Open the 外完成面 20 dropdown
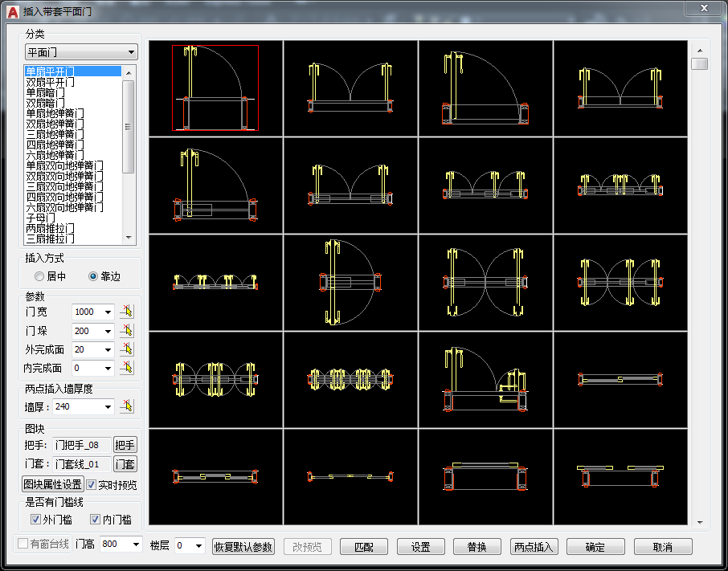The width and height of the screenshot is (728, 571). (108, 349)
